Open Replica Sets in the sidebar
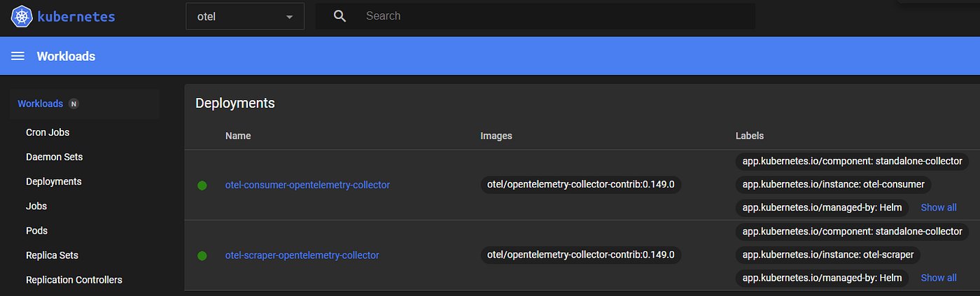980x296 pixels. click(x=52, y=255)
